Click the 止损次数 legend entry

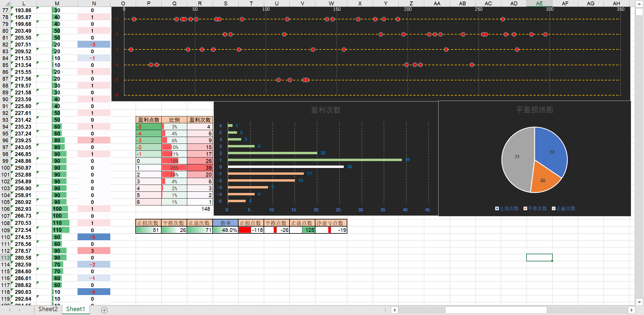[x=507, y=208]
